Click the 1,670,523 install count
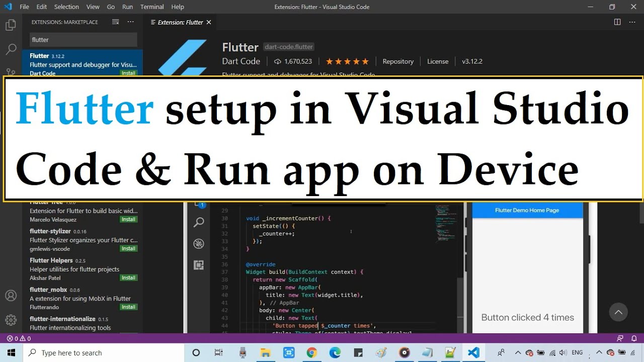Viewport: 644px width, 362px height. [293, 61]
